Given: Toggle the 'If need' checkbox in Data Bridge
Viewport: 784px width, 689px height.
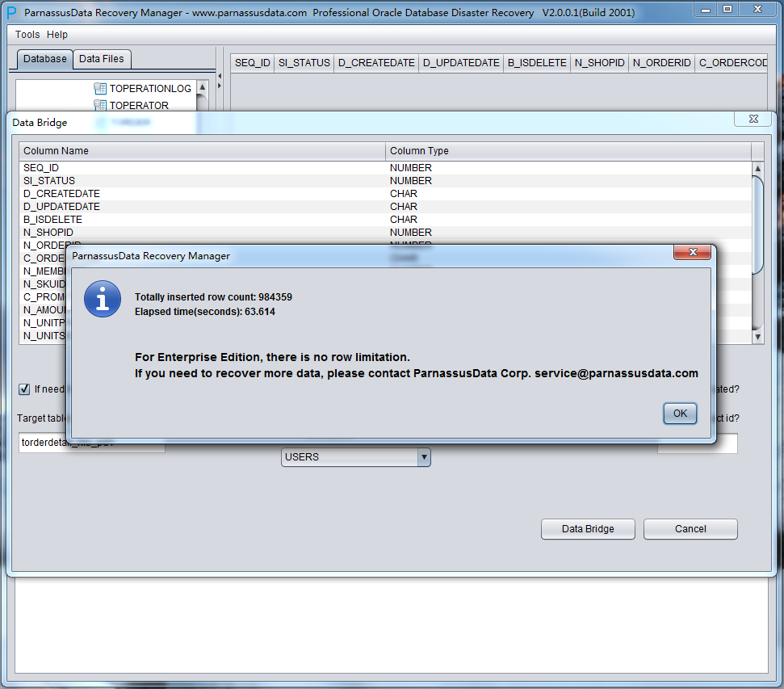Looking at the screenshot, I should pos(24,389).
